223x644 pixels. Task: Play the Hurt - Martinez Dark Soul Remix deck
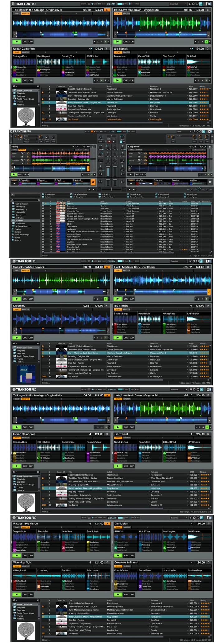(117, 299)
